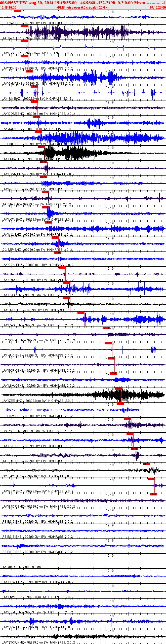
Task: Click the UW.GSM.EHZ station label
Action: pyautogui.click(x=12, y=612)
